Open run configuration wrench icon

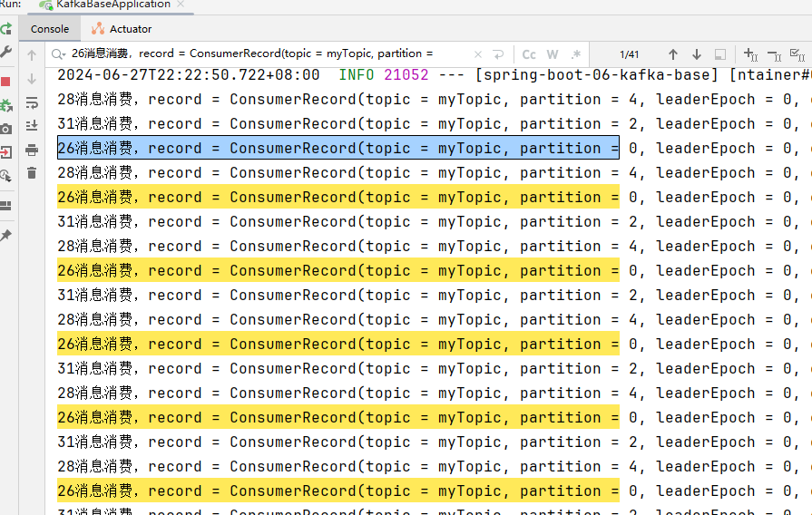pyautogui.click(x=5, y=52)
